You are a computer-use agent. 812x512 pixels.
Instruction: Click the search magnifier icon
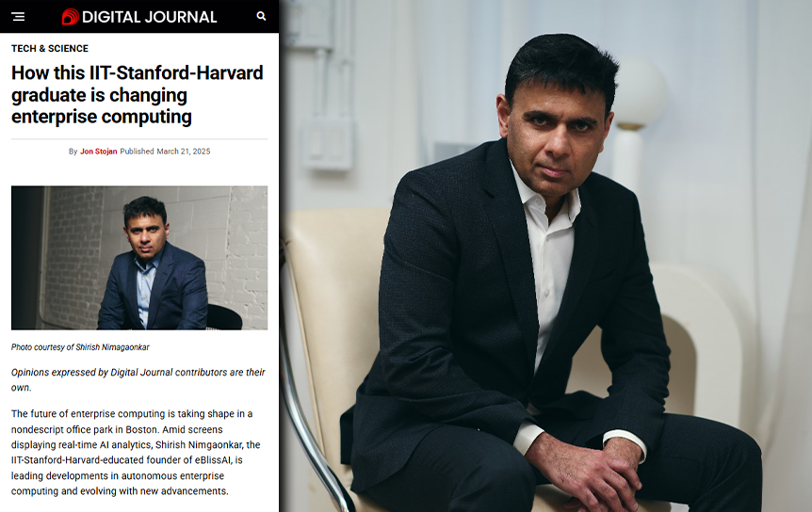261,16
